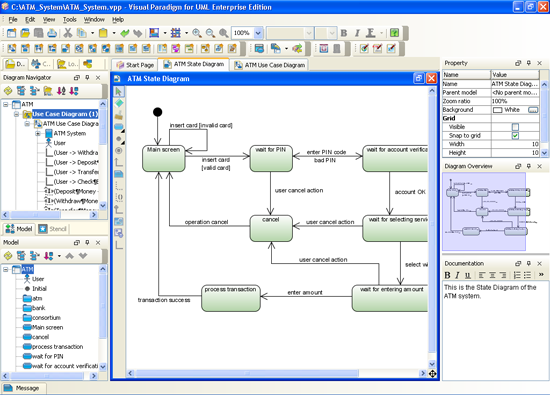The image size is (550, 395).
Task: Select the Main screen state in diagram
Action: pyautogui.click(x=163, y=159)
